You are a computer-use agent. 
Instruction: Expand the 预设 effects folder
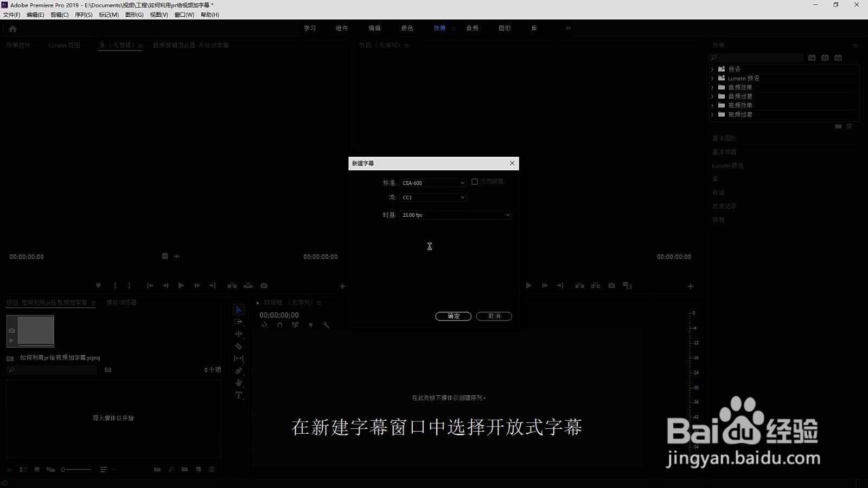tap(712, 69)
